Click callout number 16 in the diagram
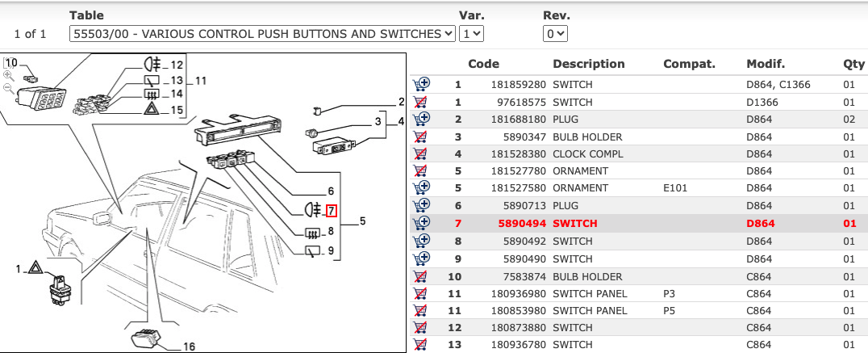Screen dimensions: 868x353 click(x=189, y=347)
